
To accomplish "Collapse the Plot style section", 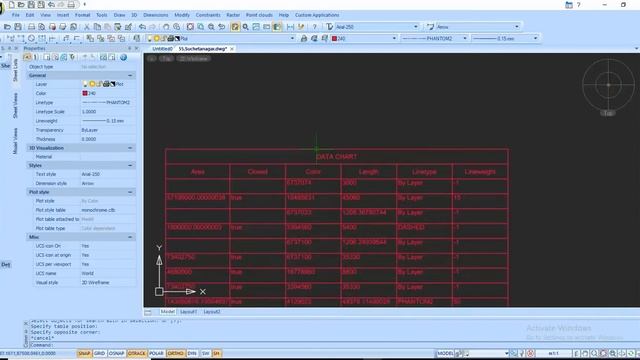I will point(130,192).
